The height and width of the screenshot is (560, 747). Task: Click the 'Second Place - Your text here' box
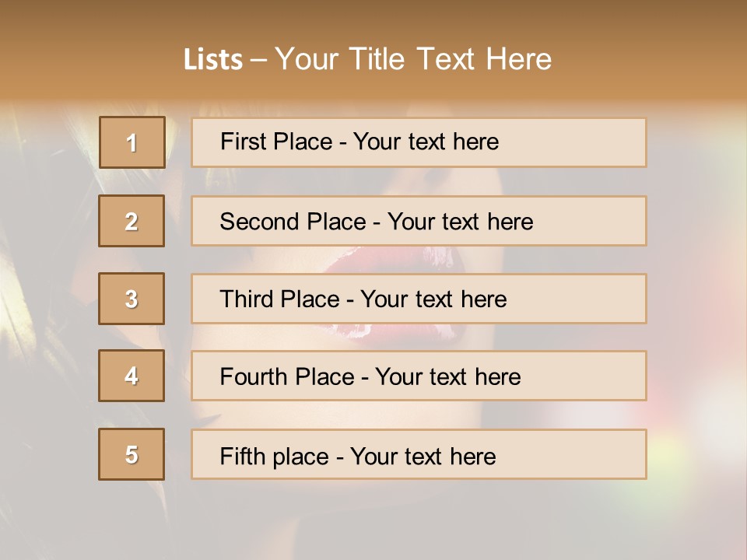point(419,221)
